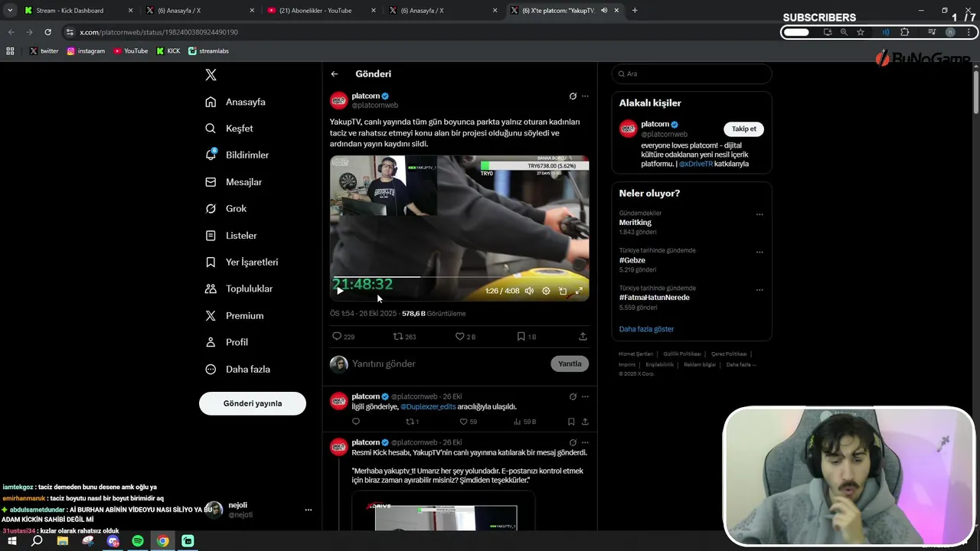Image resolution: width=980 pixels, height=551 pixels.
Task: Open more options for #FatmaHatunNerede
Action: pos(759,290)
